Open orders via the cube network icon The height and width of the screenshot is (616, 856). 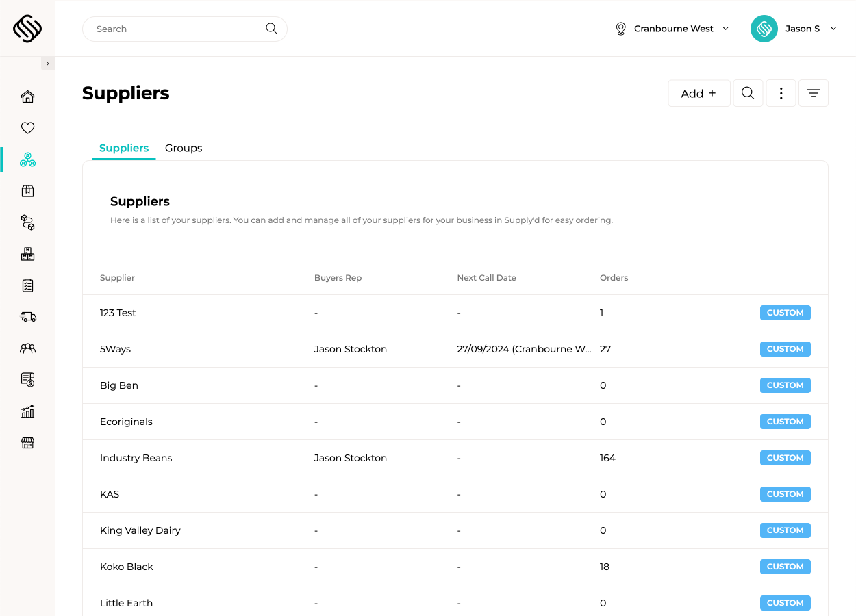27,222
